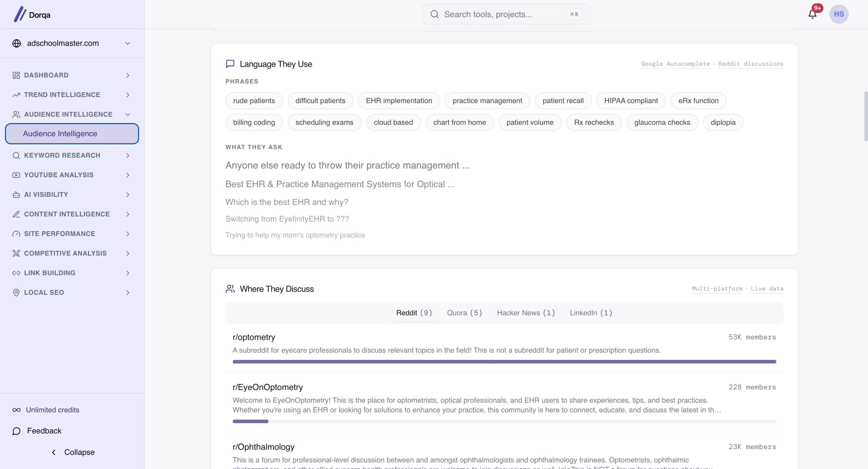The image size is (868, 469).
Task: Switch to the Hacker News (1) tab
Action: [x=526, y=313]
